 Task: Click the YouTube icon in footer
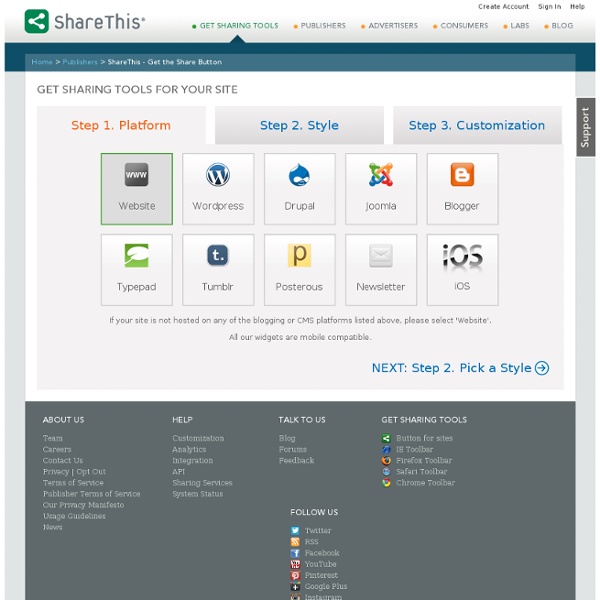(295, 564)
